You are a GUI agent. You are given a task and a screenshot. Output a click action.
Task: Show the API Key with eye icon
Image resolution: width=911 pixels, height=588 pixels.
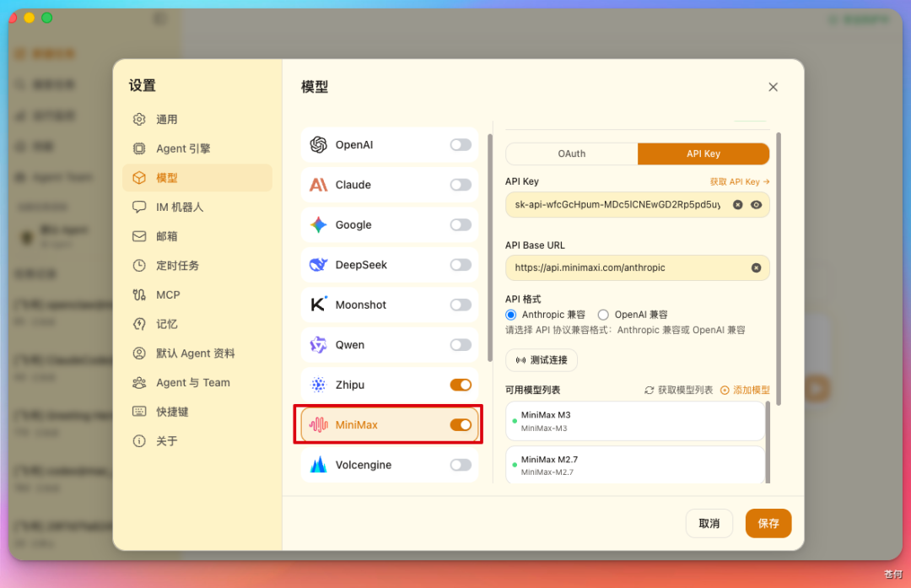pos(756,204)
